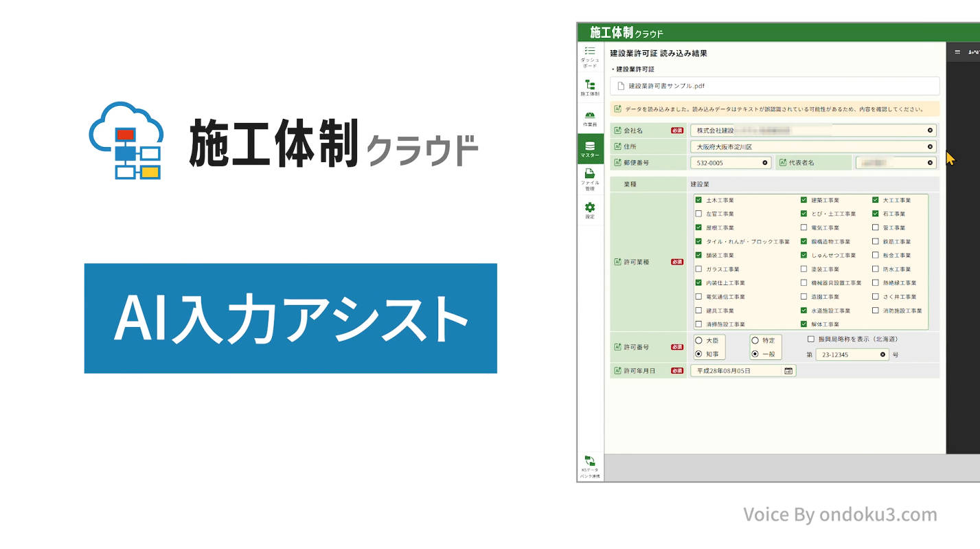Image resolution: width=980 pixels, height=549 pixels.
Task: Clear the 会社名 field with the x icon
Action: (x=931, y=131)
